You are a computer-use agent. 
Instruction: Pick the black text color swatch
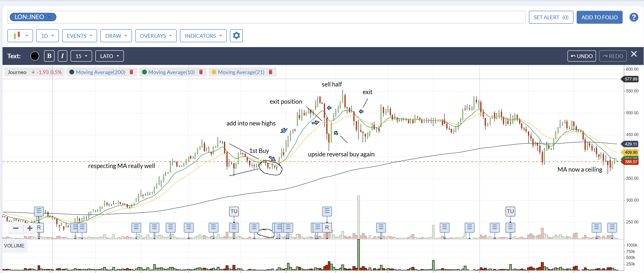pyautogui.click(x=35, y=56)
